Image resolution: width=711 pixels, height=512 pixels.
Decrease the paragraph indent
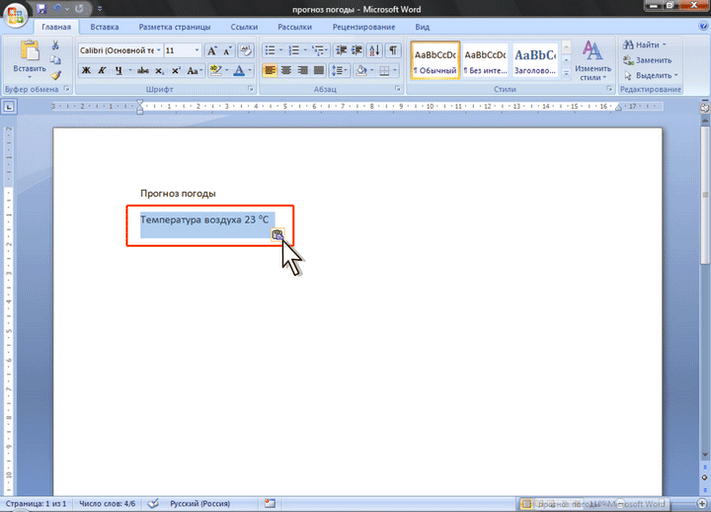(x=341, y=50)
